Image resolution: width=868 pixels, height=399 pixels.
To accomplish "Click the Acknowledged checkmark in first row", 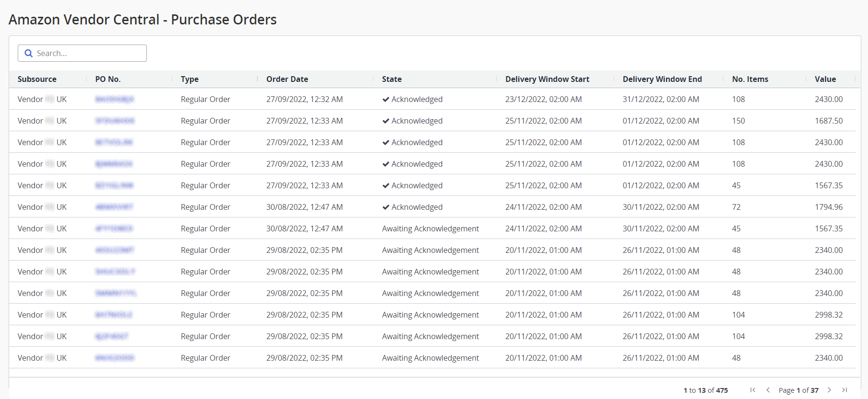I will click(386, 100).
